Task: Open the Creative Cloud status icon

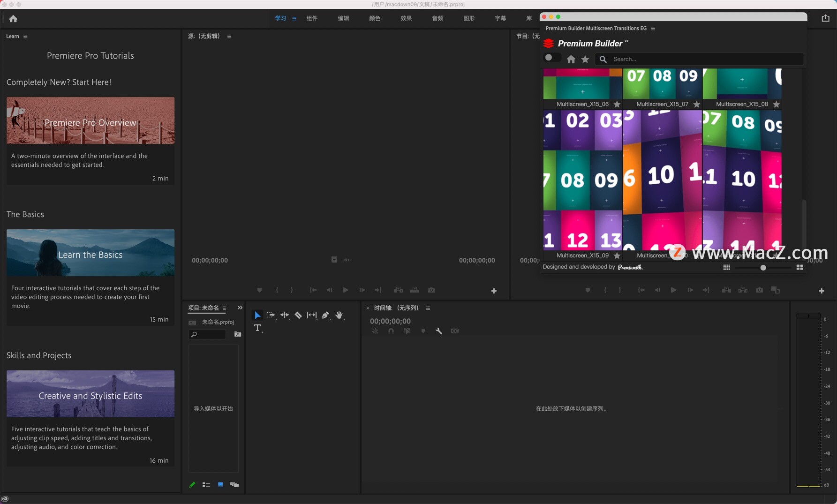Action: (x=5, y=499)
